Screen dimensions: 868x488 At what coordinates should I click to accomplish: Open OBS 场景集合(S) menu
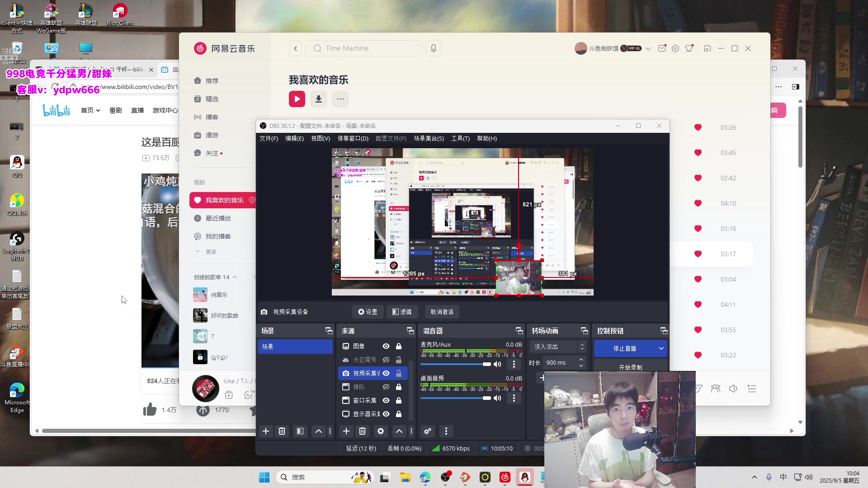tap(429, 138)
